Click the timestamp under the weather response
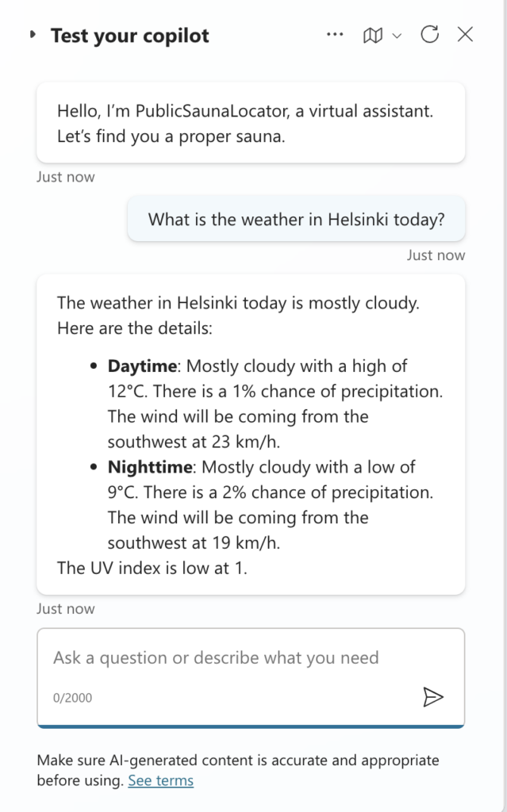 point(66,608)
